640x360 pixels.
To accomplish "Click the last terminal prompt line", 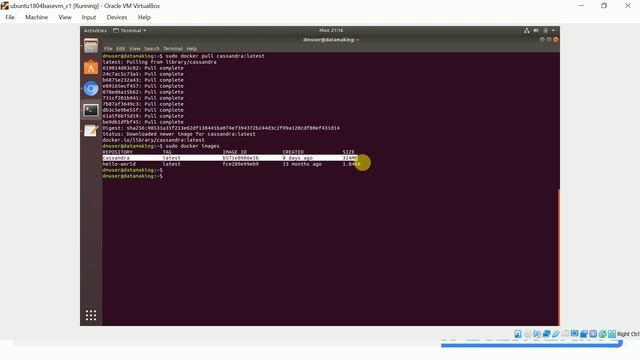I will tap(133, 176).
